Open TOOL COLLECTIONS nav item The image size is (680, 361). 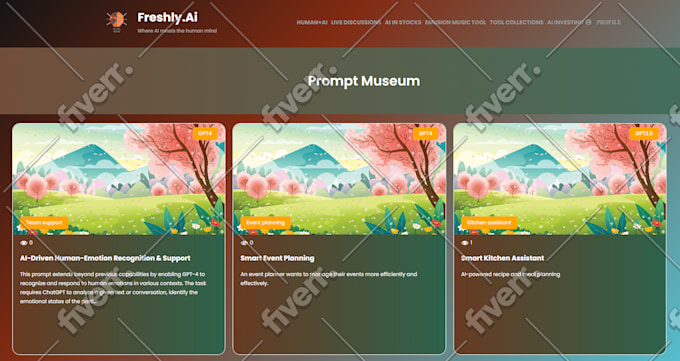[517, 22]
